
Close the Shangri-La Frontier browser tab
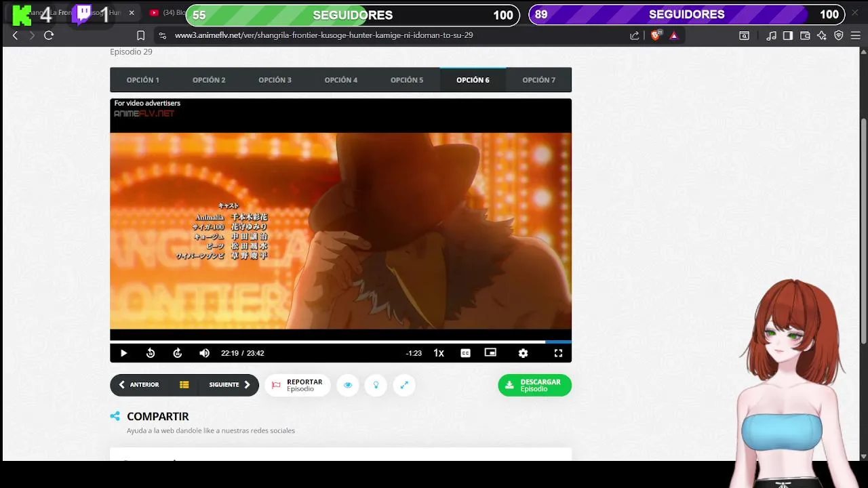click(132, 13)
